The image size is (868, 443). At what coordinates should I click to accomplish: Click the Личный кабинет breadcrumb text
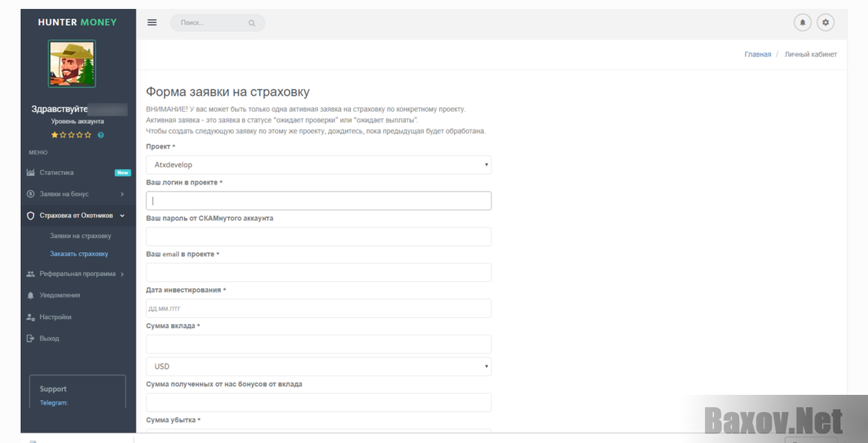tap(810, 54)
